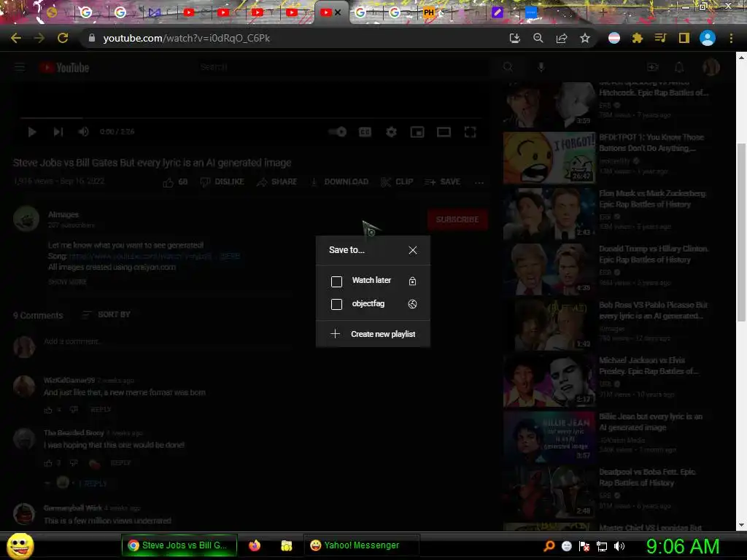Open the player settings gear
Image resolution: width=747 pixels, height=560 pixels.
(x=391, y=132)
